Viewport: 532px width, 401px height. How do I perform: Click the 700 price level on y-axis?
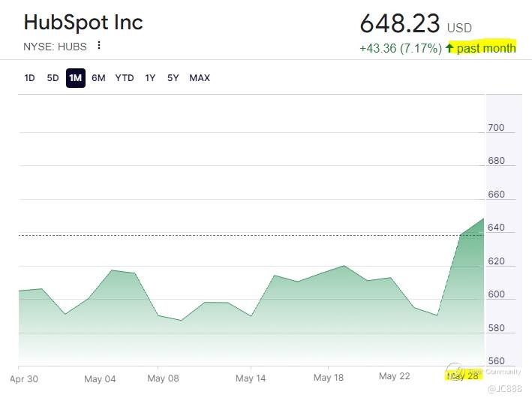(x=496, y=128)
